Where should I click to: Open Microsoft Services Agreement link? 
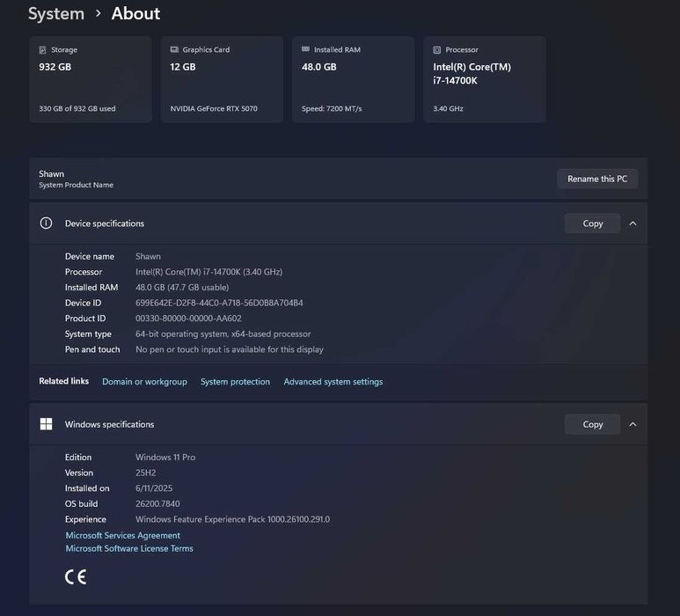123,535
